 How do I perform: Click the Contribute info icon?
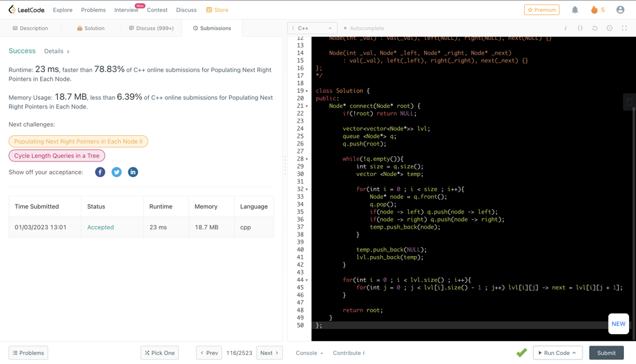363,353
